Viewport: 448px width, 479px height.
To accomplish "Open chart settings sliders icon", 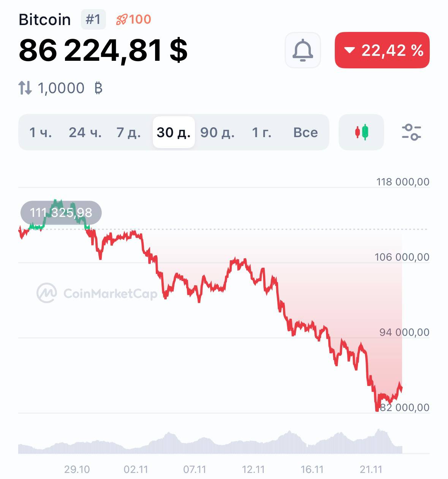I will pyautogui.click(x=411, y=132).
